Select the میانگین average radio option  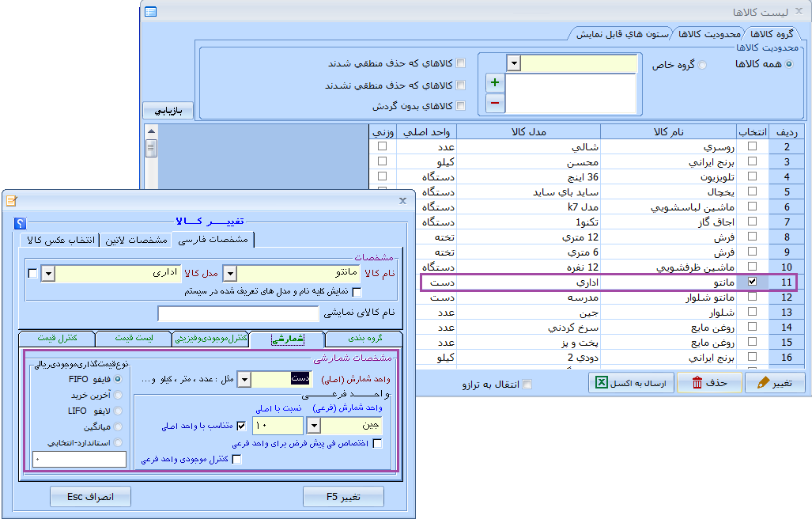coord(118,427)
